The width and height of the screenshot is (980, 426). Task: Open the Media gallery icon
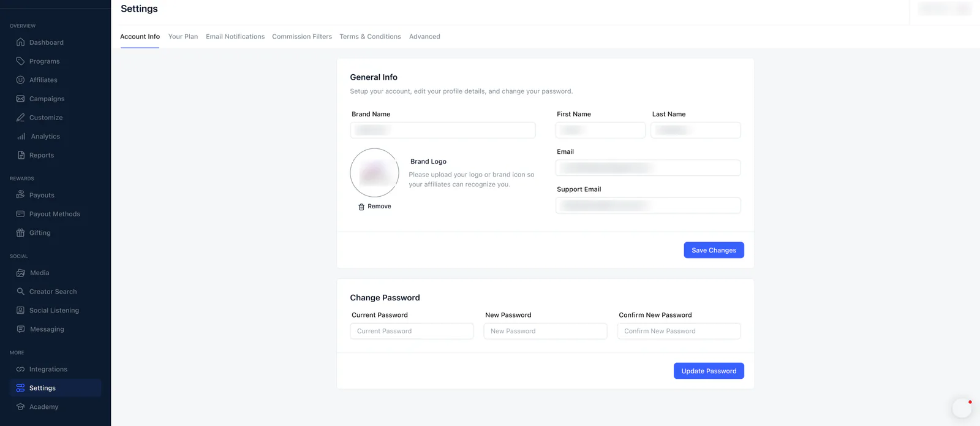(x=21, y=273)
